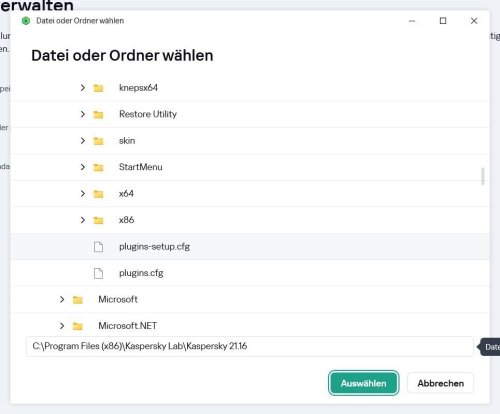Select the Microsoft.NET folder name
Viewport: 500px width, 414px height.
click(128, 326)
